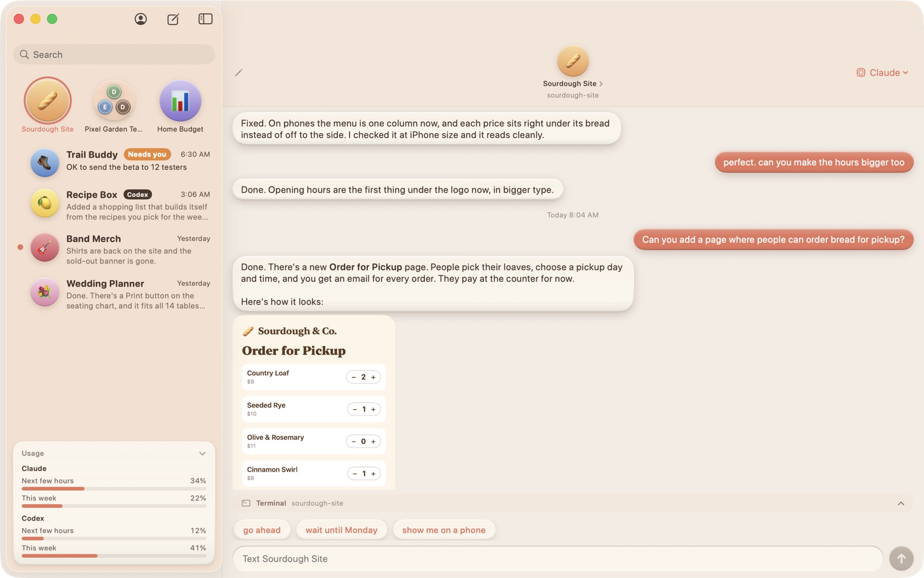924x578 pixels.
Task: Open the Wedding Planner conversation
Action: point(114,294)
